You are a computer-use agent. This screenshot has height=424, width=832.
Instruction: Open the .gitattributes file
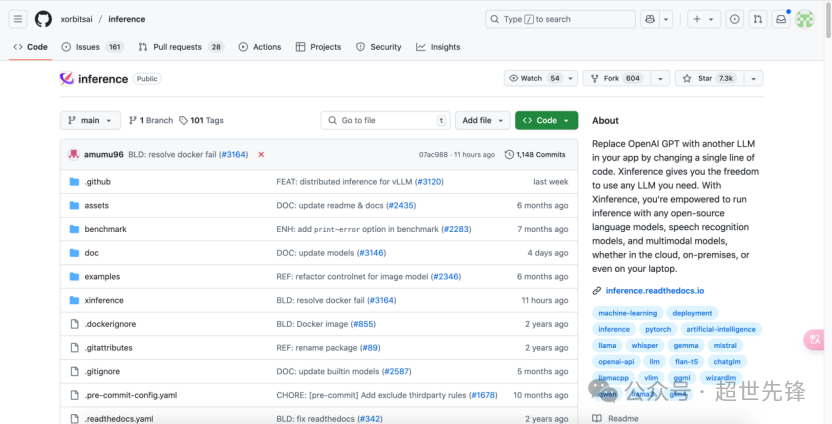coord(109,348)
